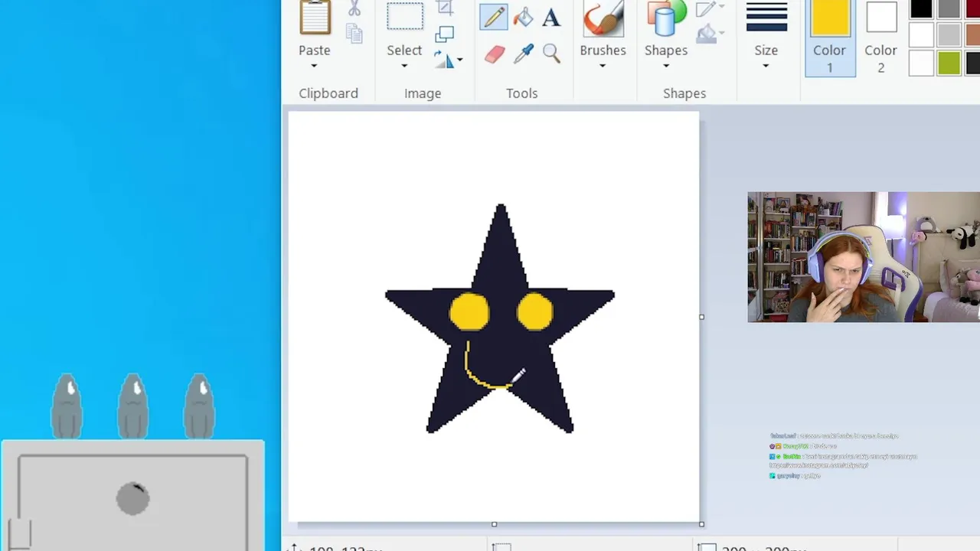
Task: Pick the black palette swatch in top row
Action: tap(921, 8)
